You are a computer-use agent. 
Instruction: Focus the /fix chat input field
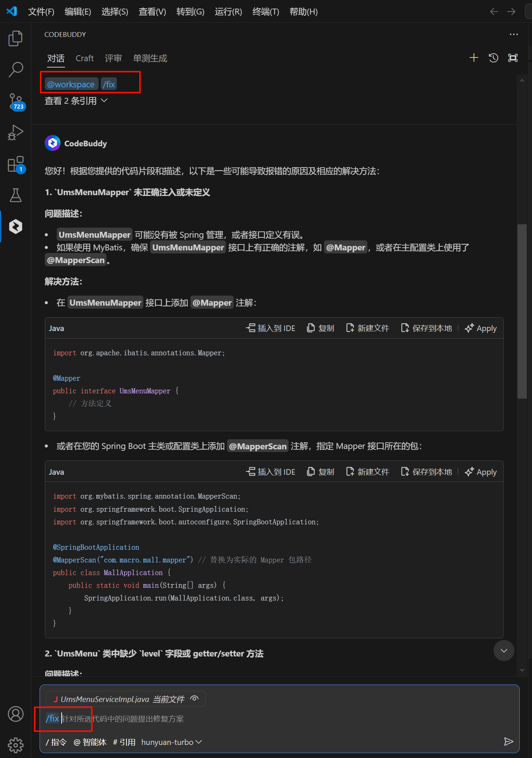tap(279, 718)
